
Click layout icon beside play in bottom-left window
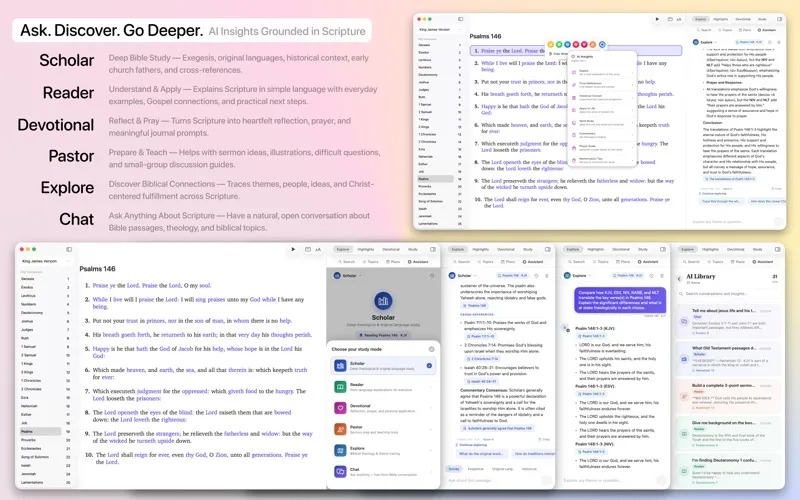tap(308, 249)
